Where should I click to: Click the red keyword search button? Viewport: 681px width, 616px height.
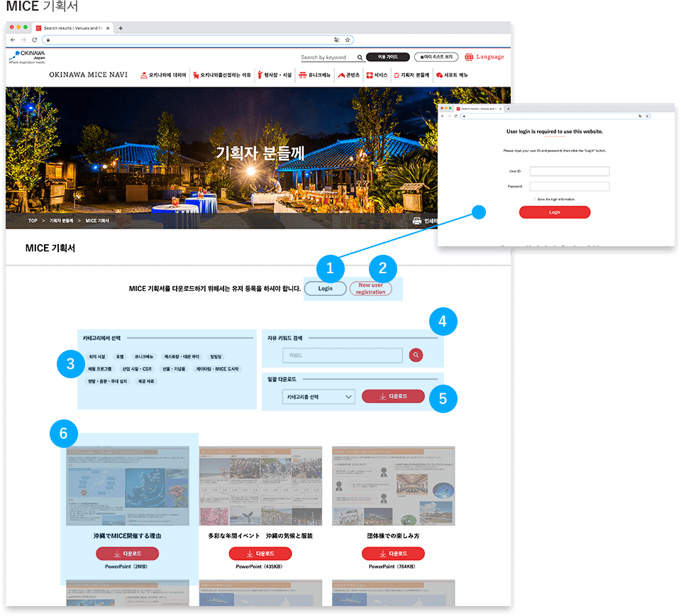click(x=416, y=355)
